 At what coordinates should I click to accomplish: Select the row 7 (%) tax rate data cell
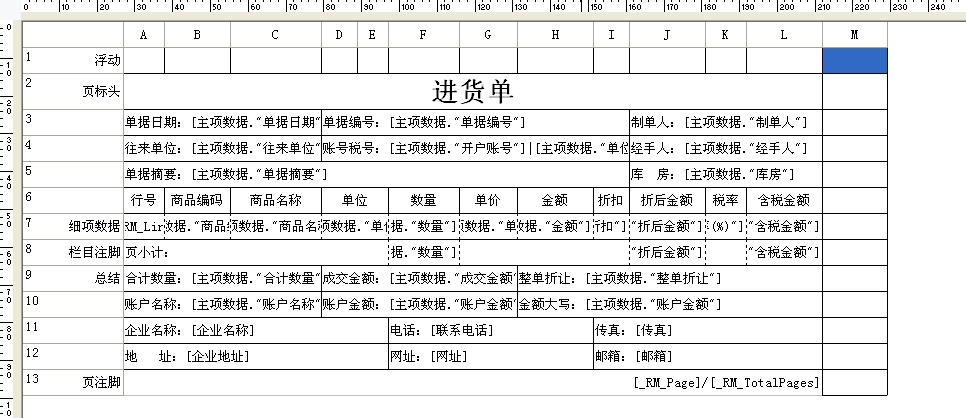(x=726, y=226)
